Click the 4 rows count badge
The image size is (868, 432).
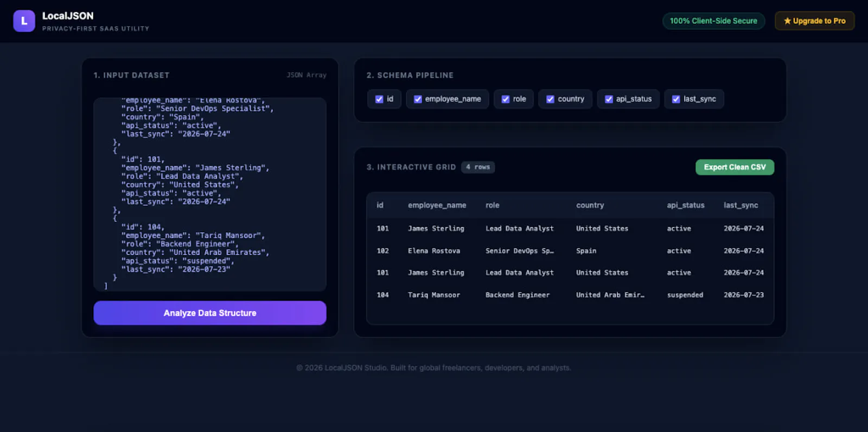click(478, 167)
